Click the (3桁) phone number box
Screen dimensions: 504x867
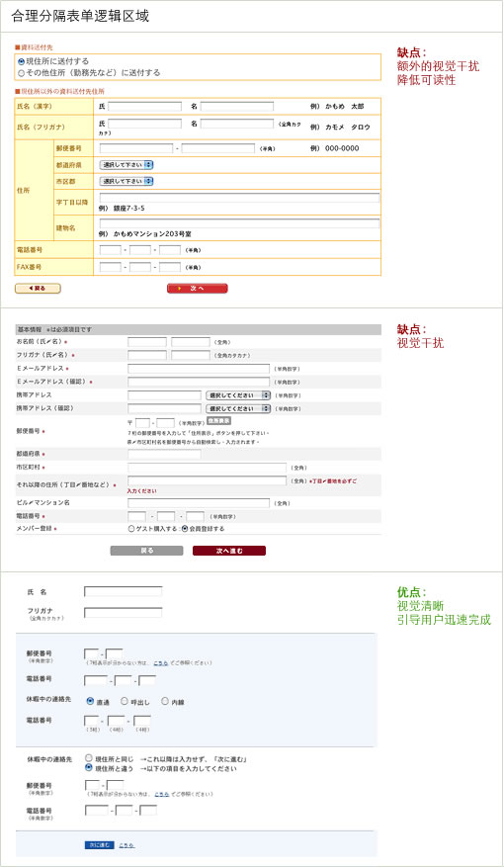(92, 721)
